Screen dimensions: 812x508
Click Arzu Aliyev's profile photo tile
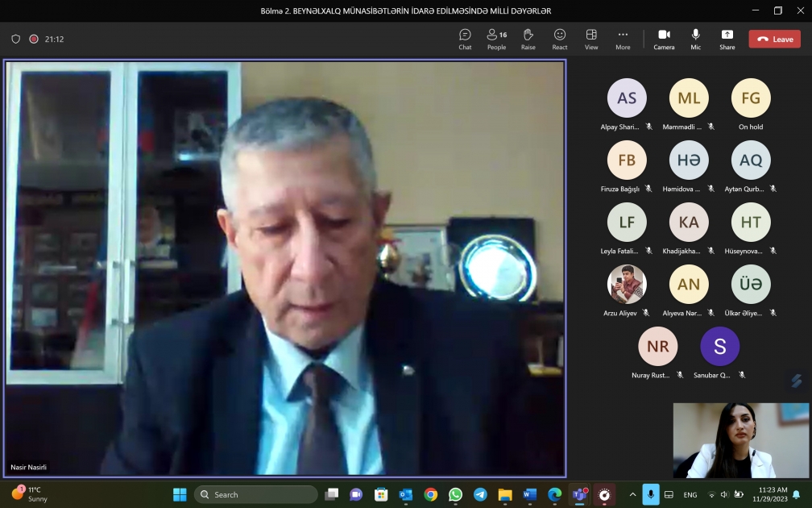pos(627,284)
